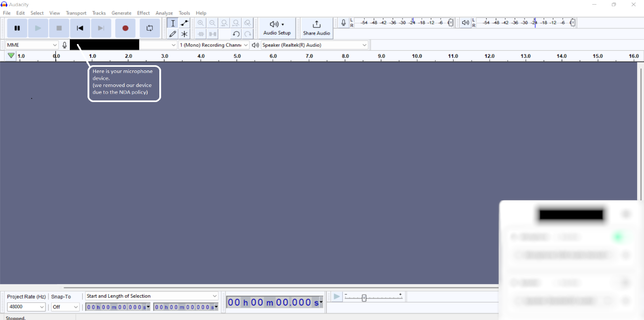Click the speaker icon beside the Speaker (Realtek) dropdown
644x320 pixels.
(255, 45)
